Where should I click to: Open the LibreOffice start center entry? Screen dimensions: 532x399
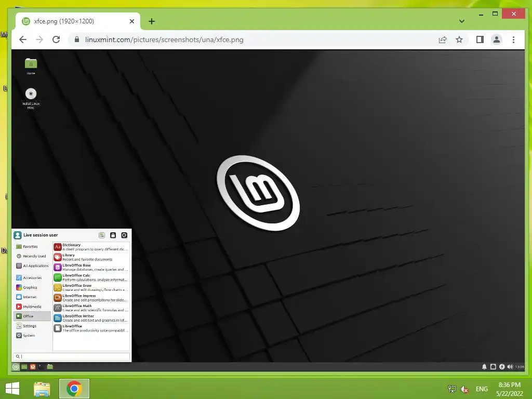[x=91, y=328]
